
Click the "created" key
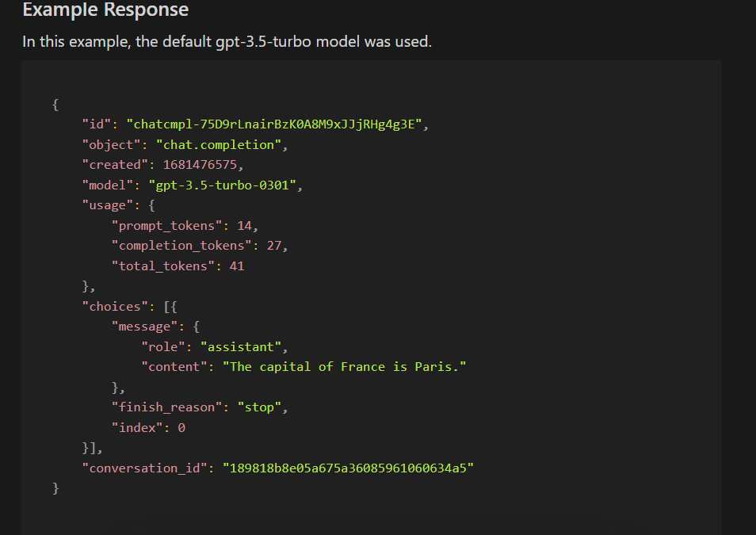[115, 165]
